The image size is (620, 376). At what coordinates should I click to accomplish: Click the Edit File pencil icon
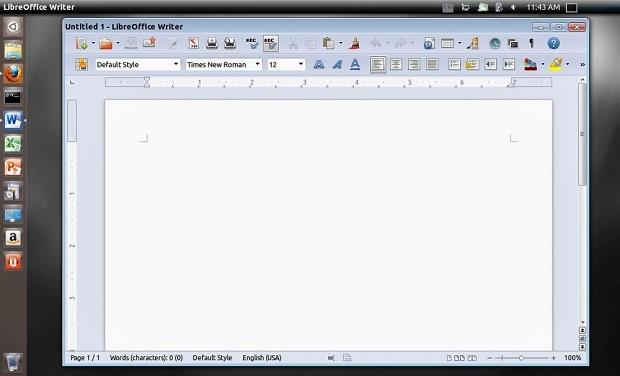click(x=172, y=43)
